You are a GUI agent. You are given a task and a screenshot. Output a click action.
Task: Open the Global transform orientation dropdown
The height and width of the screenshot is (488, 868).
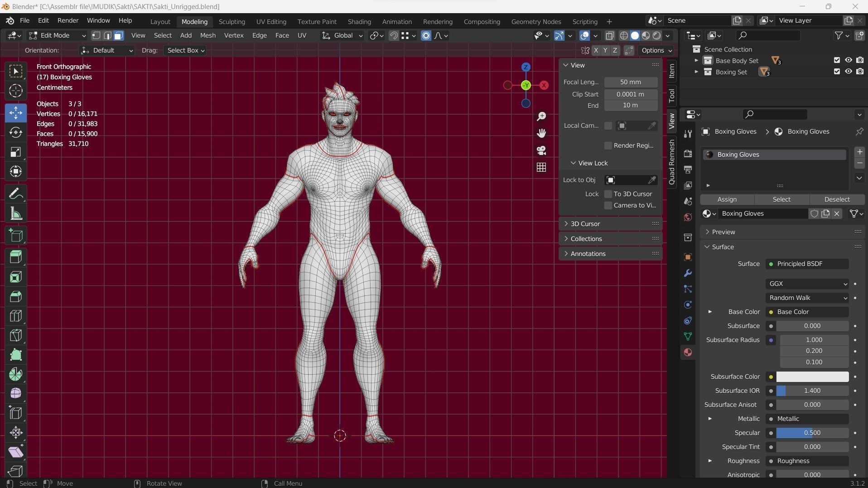point(342,35)
